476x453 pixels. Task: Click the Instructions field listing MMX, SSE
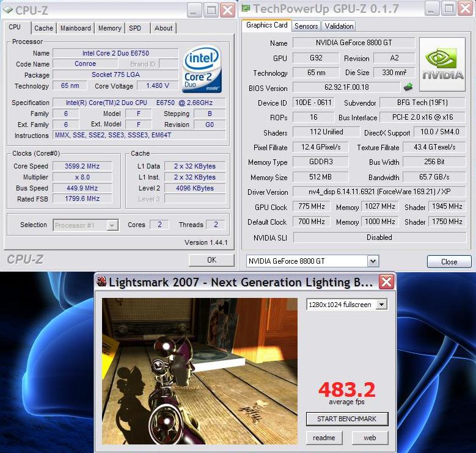(139, 136)
